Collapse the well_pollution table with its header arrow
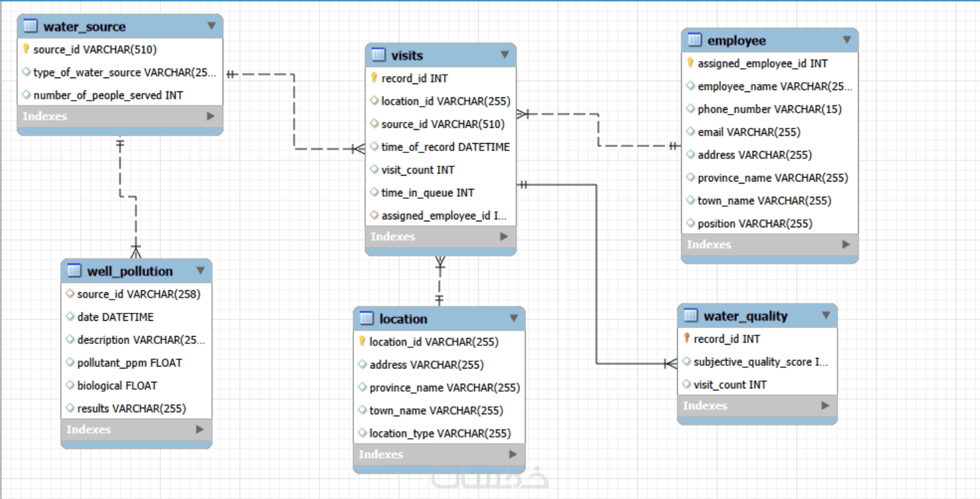 pos(201,271)
